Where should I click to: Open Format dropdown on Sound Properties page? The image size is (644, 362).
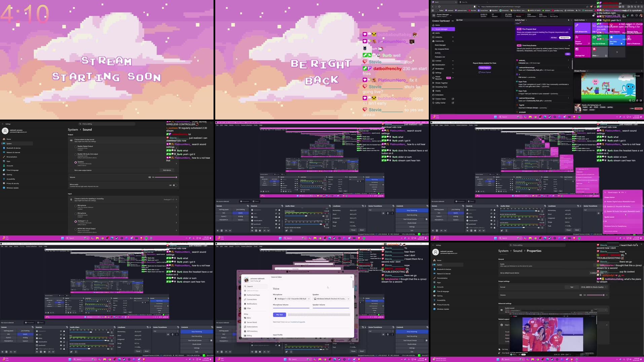click(x=594, y=287)
